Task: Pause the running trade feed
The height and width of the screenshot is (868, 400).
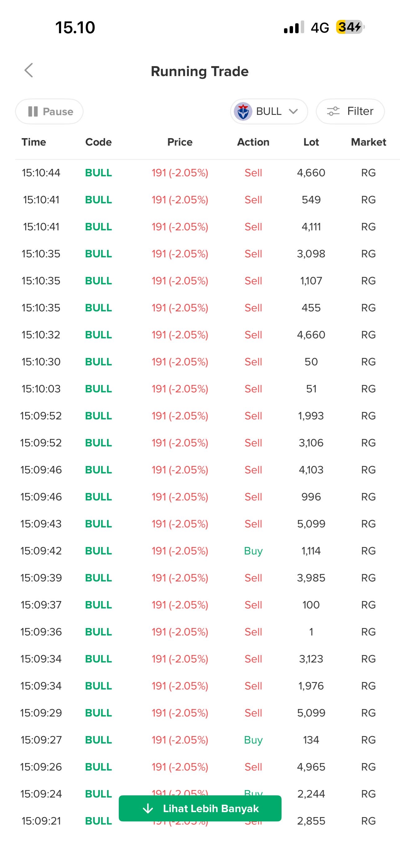Action: [49, 111]
